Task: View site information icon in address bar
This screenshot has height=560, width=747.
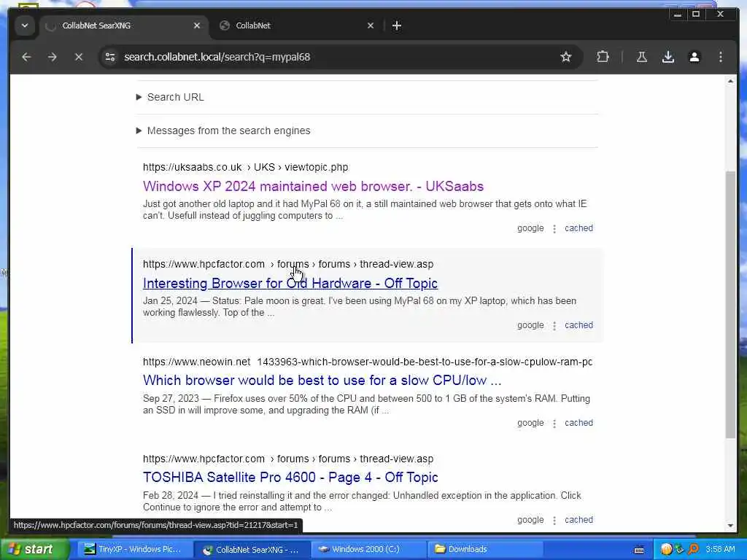Action: click(x=110, y=57)
